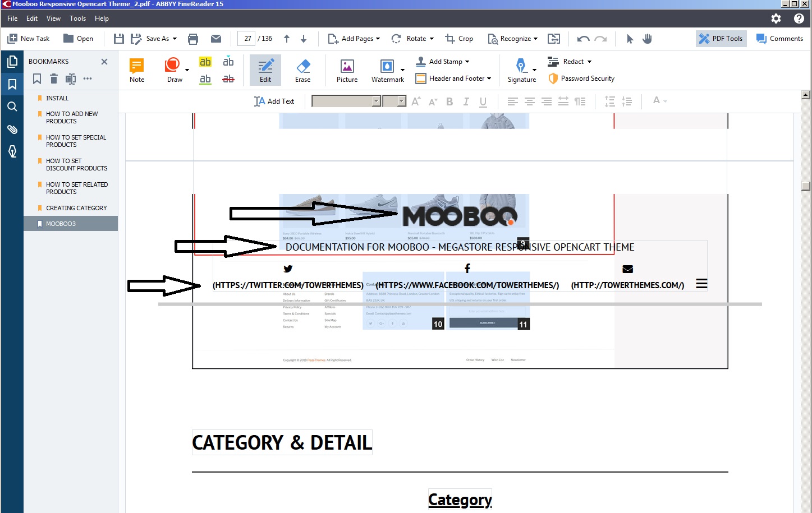Image resolution: width=812 pixels, height=513 pixels.
Task: Toggle the PDF Tools panel
Action: click(721, 39)
